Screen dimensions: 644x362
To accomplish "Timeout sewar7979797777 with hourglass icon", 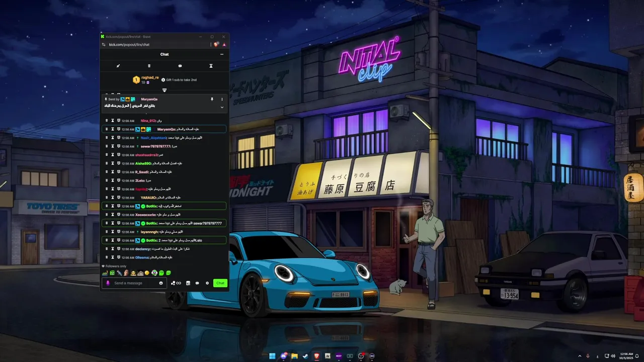I will pos(113,146).
